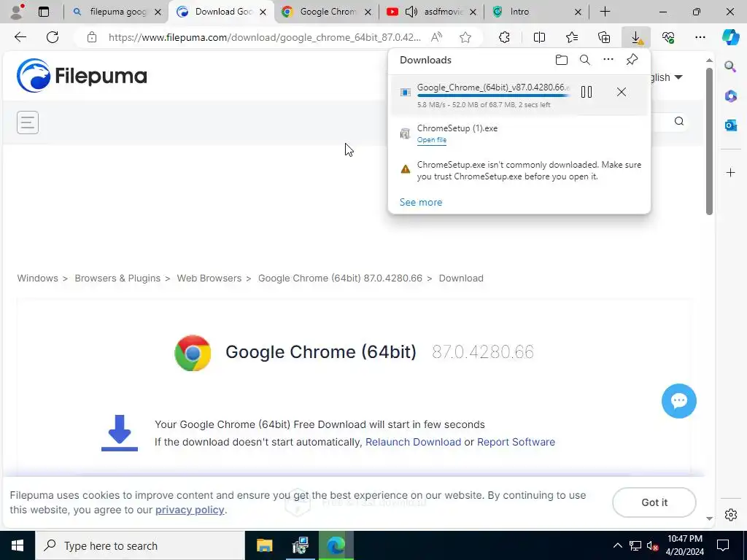Toggle Downloads toolbar button
This screenshot has width=747, height=560.
[636, 37]
